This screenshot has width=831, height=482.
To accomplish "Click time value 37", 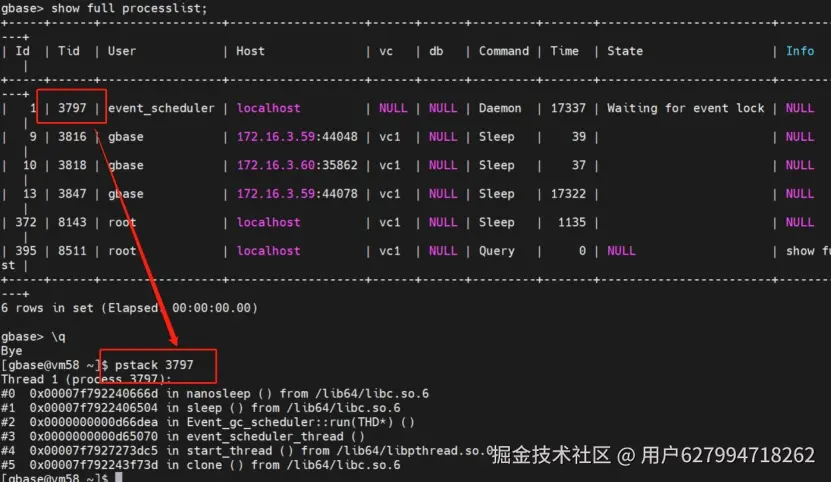I will coord(579,165).
